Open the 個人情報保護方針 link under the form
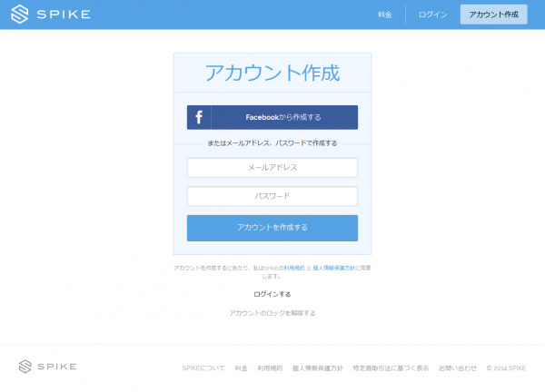The height and width of the screenshot is (392, 545). click(x=333, y=268)
